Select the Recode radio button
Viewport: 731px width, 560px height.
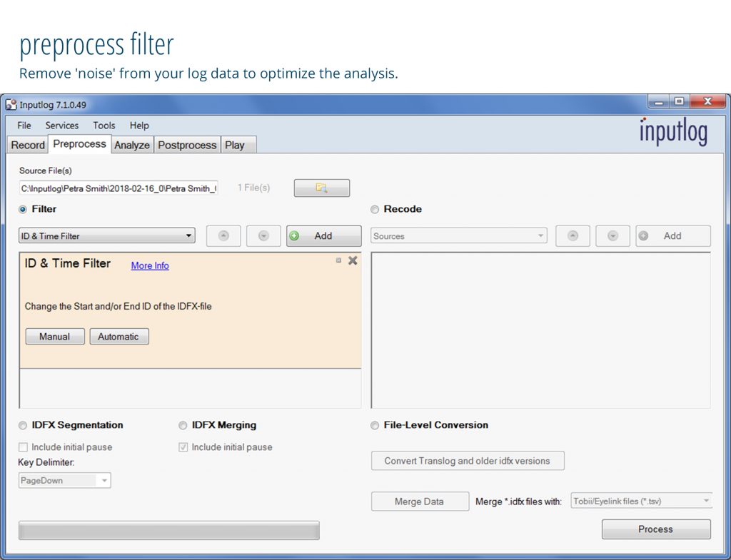coord(375,210)
